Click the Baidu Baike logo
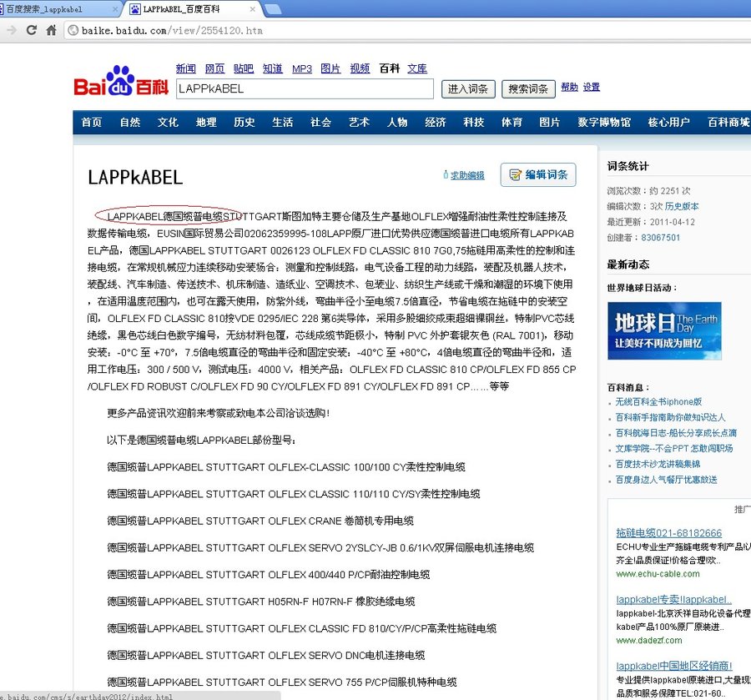 [121, 80]
